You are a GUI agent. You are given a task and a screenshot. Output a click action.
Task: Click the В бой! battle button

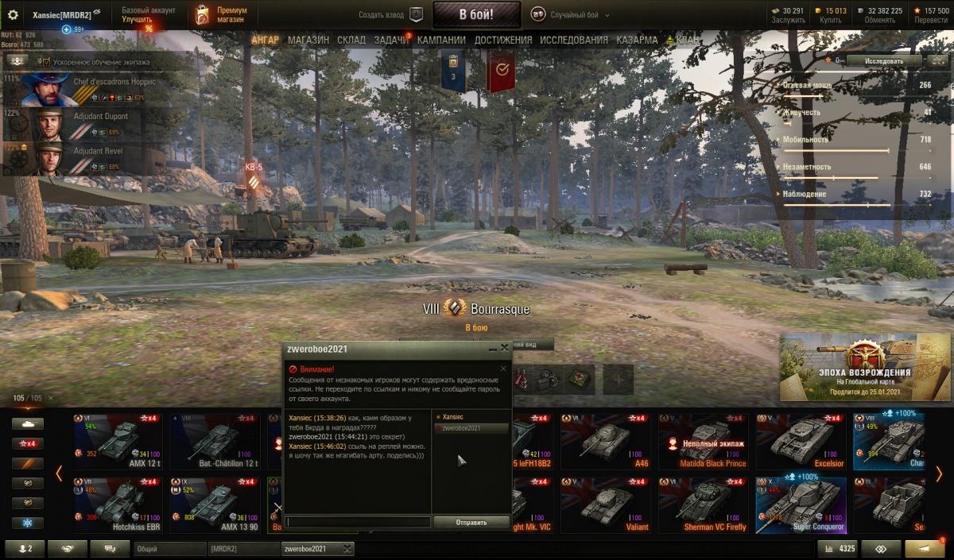tap(476, 14)
